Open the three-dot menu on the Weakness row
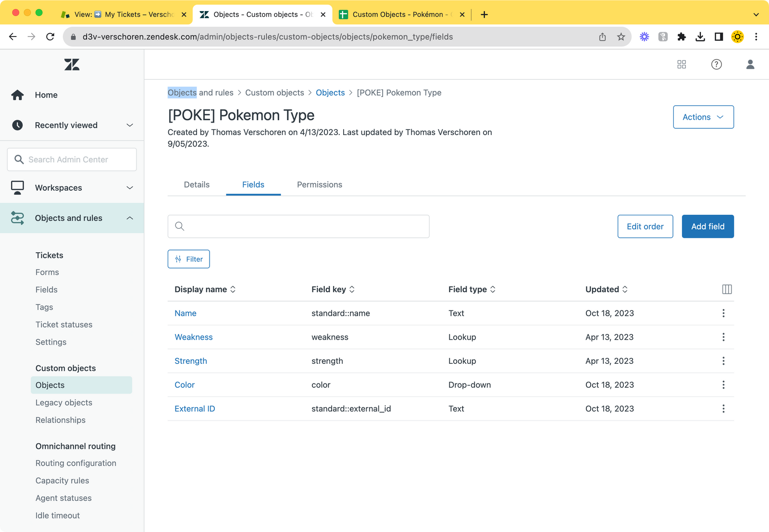Screen dimensions: 769x532 click(723, 337)
